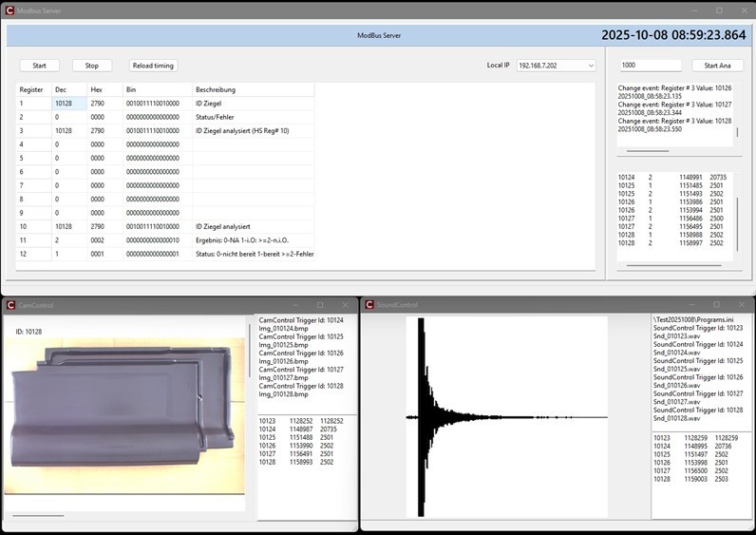The image size is (756, 535).
Task: Click the Snd_010125.wav log entry
Action: [676, 369]
